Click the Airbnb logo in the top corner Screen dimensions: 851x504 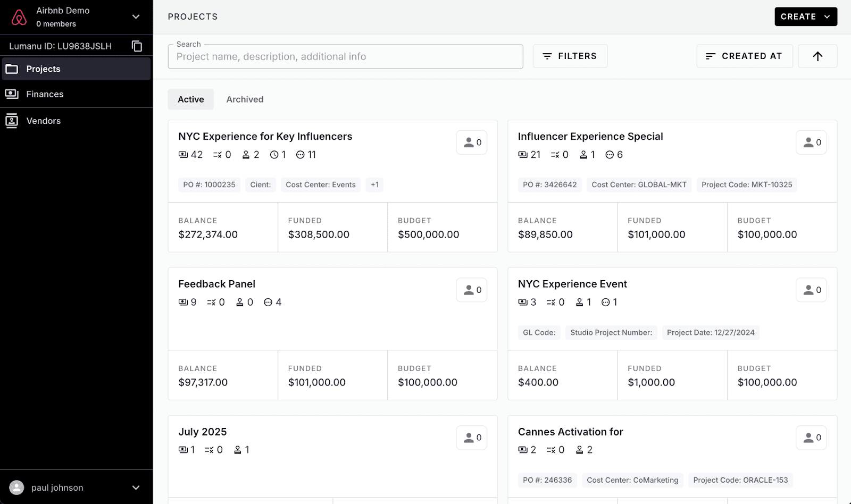19,16
